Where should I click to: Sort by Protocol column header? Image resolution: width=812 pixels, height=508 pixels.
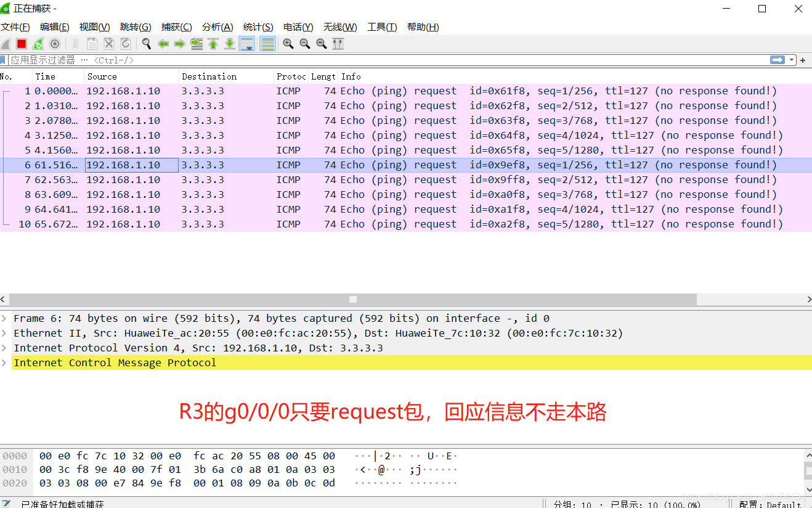tap(291, 76)
